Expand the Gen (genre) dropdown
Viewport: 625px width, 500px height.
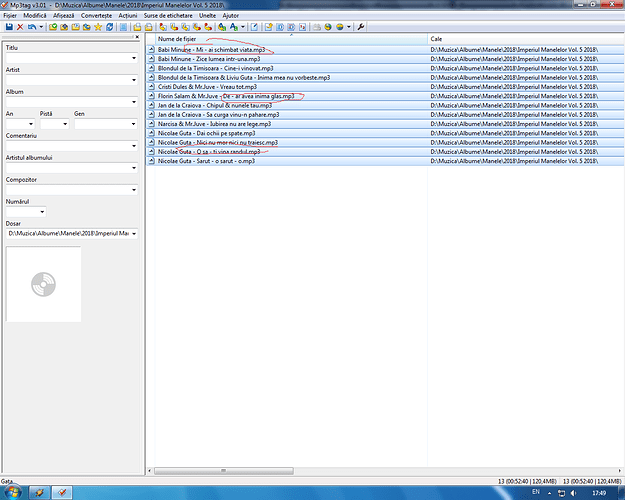coord(134,124)
